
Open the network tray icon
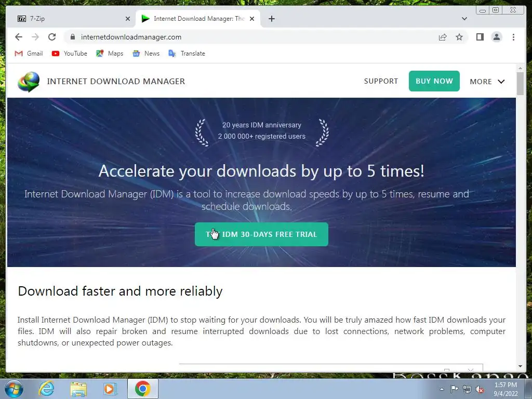coord(467,389)
